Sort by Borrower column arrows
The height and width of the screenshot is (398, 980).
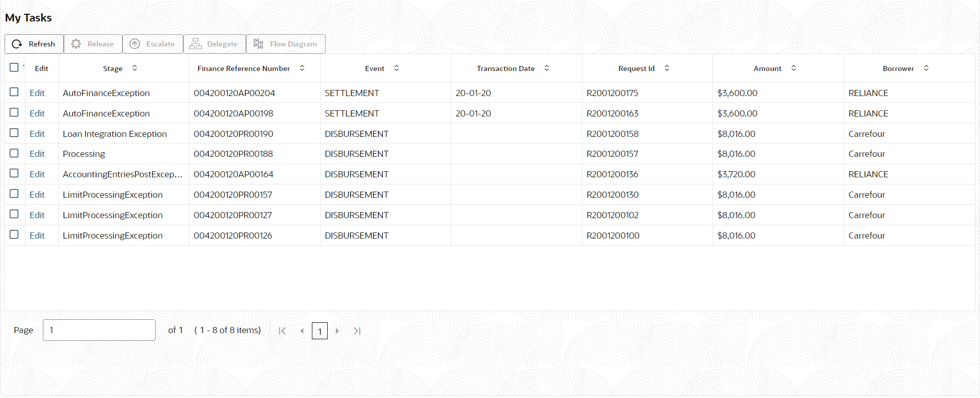click(x=926, y=68)
